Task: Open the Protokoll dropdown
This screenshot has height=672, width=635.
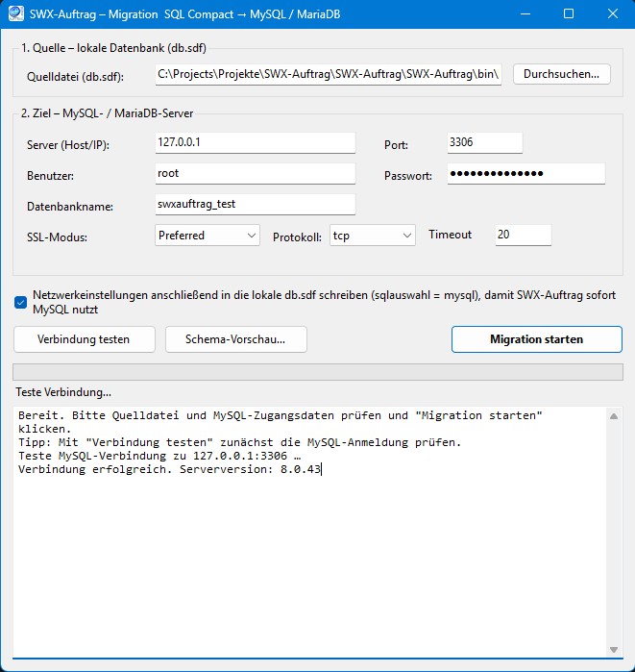Action: (x=373, y=236)
